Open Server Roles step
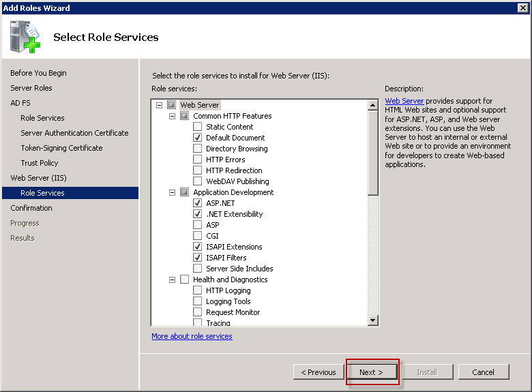Screen dimensions: 532x392 [x=31, y=88]
